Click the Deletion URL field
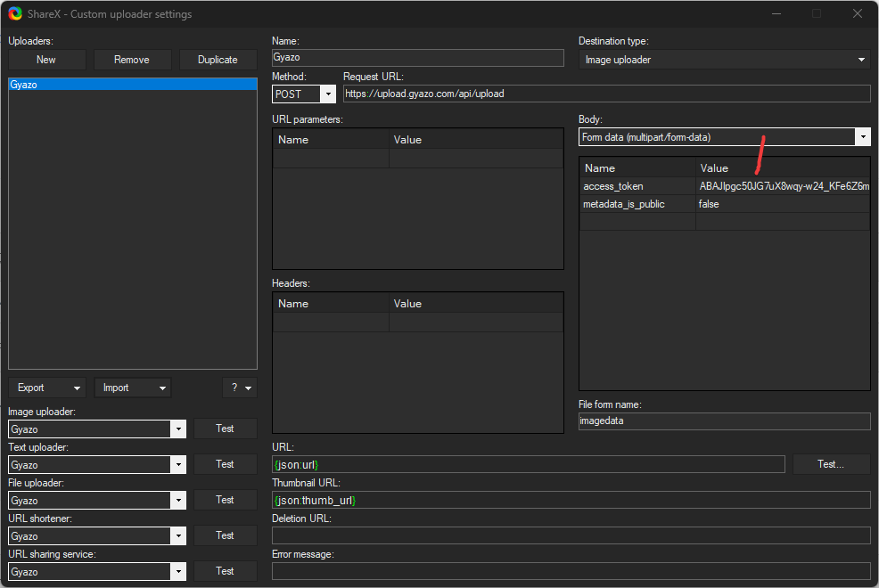Viewport: 879px width, 588px height. (x=571, y=536)
